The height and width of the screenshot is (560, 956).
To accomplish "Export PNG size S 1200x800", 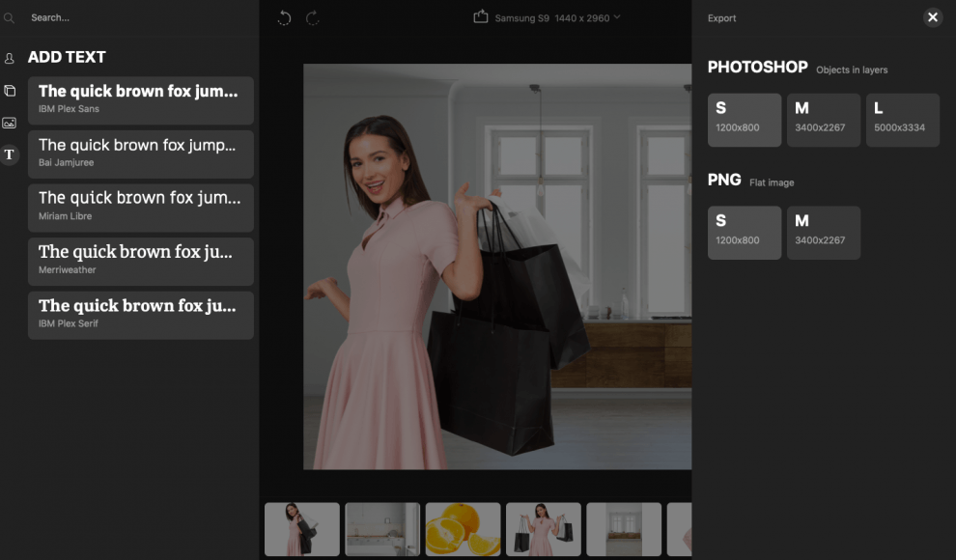I will 744,233.
